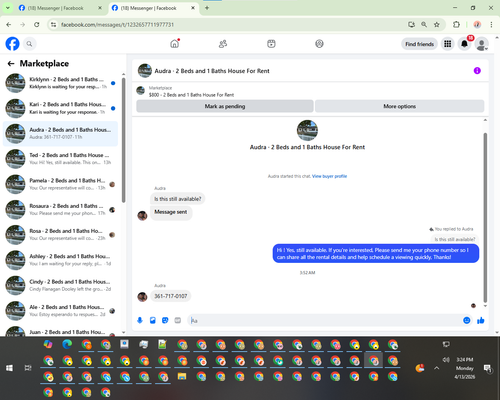Open the Facebook menu grid icon
Image resolution: width=500 pixels, height=400 pixels.
(x=448, y=44)
